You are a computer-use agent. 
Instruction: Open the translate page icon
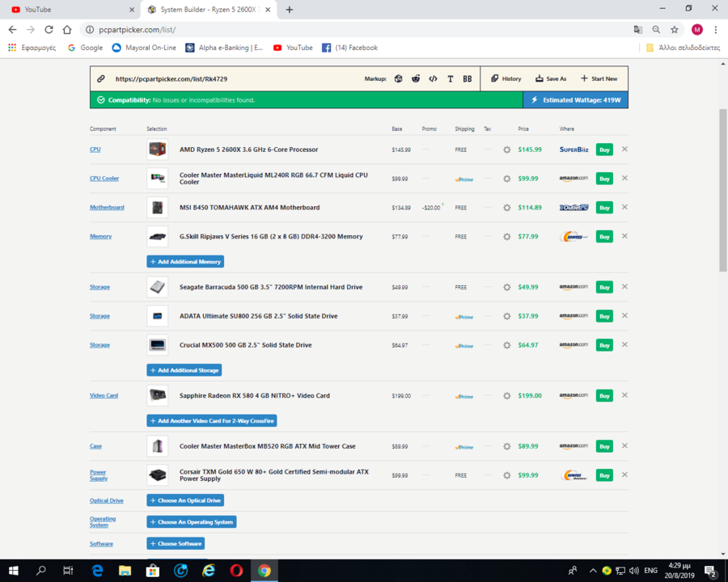[638, 30]
